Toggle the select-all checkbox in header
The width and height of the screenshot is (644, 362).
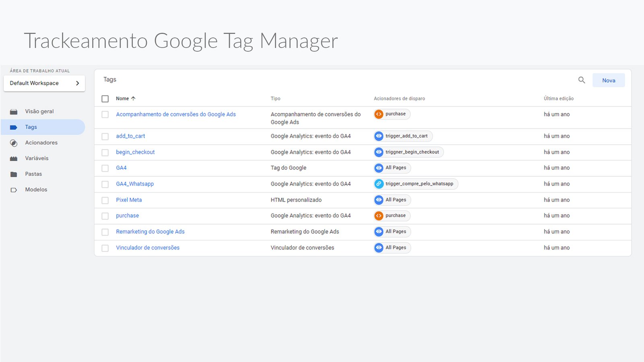click(105, 99)
